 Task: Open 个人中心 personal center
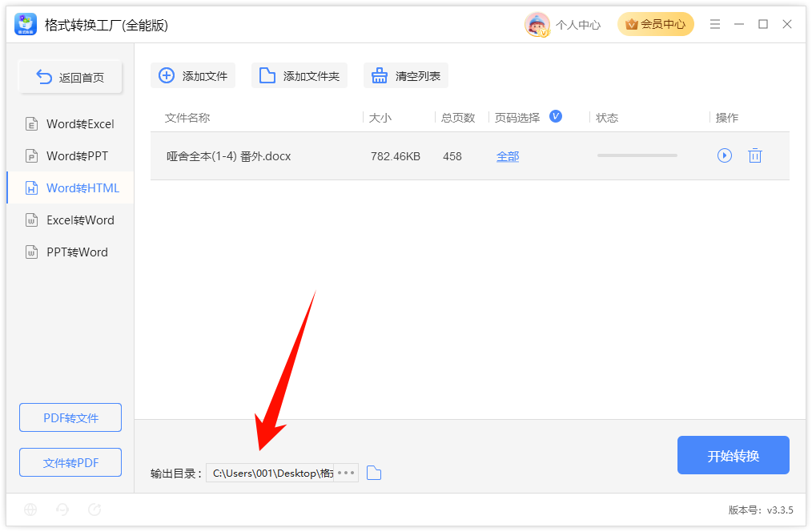(578, 25)
